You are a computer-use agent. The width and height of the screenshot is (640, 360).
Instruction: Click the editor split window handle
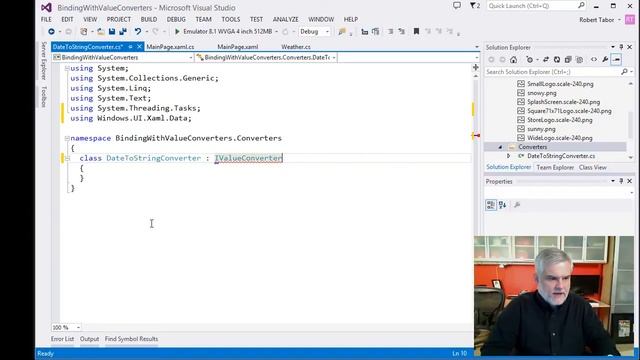tap(476, 68)
